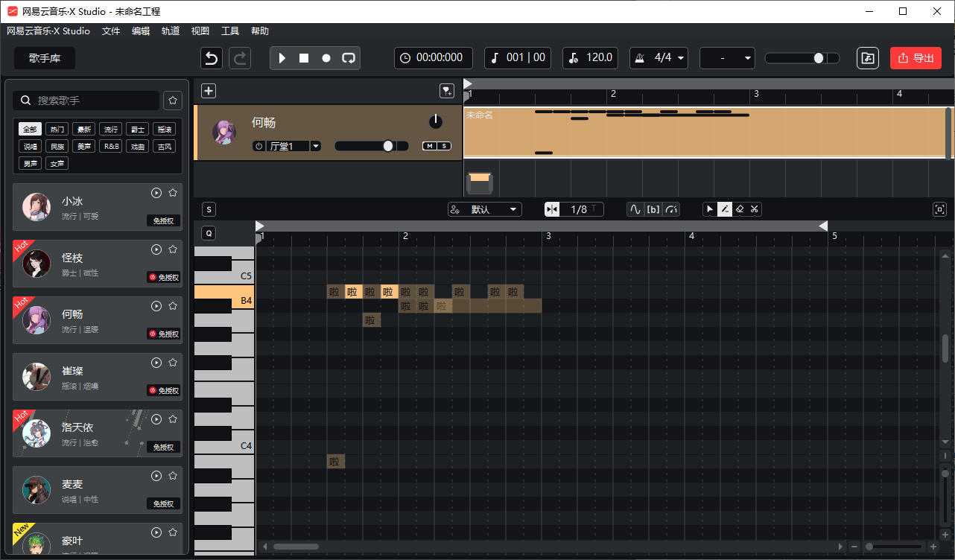This screenshot has height=560, width=955.
Task: Select the arrow pointer tool
Action: click(710, 209)
